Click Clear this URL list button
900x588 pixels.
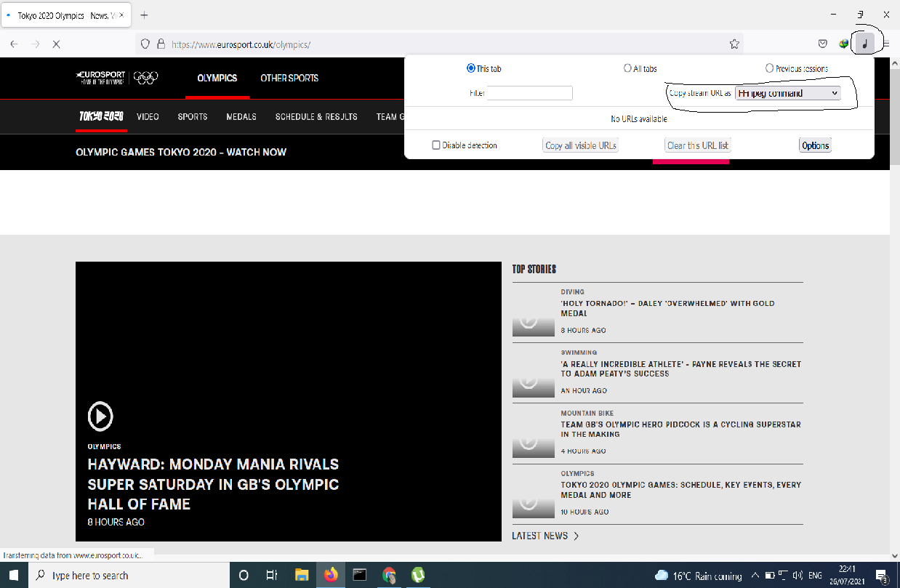698,145
